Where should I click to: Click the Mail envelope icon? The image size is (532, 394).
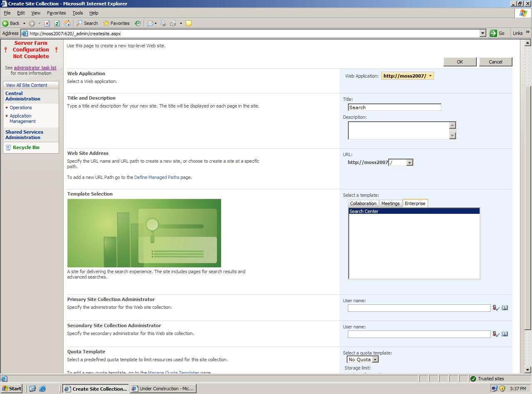[x=150, y=23]
